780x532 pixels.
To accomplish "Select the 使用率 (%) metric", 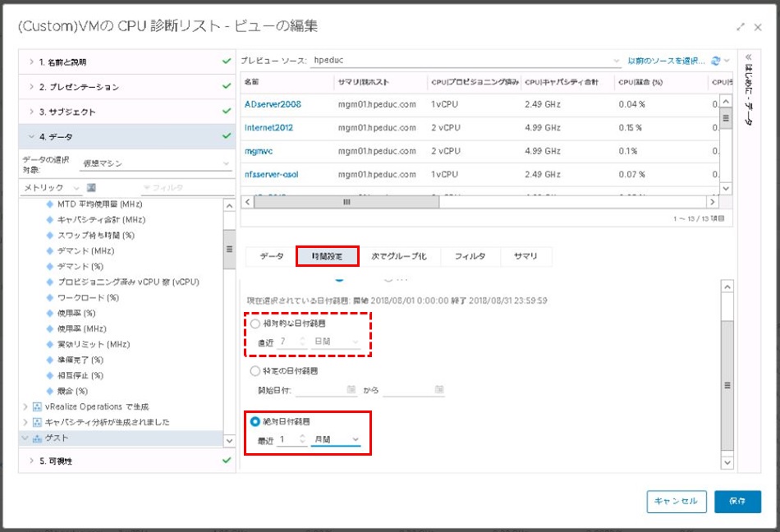I will click(x=76, y=313).
